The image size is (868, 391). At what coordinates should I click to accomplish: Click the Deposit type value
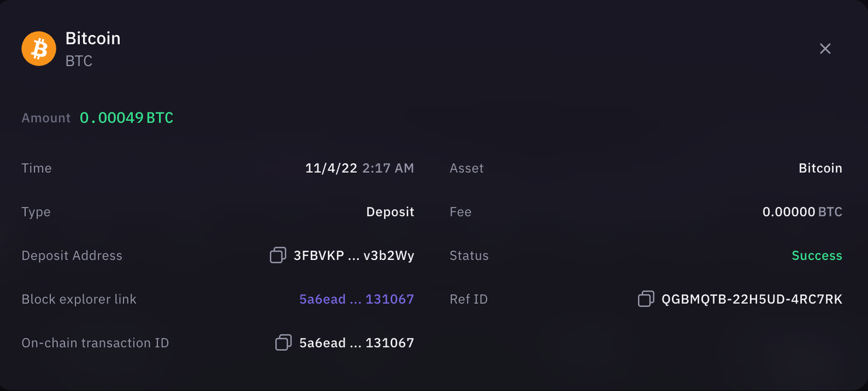(390, 212)
